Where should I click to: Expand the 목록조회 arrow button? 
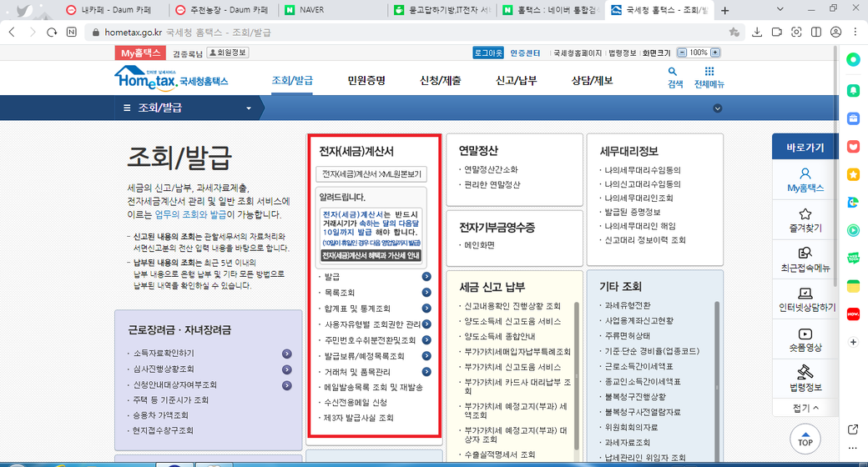[426, 292]
